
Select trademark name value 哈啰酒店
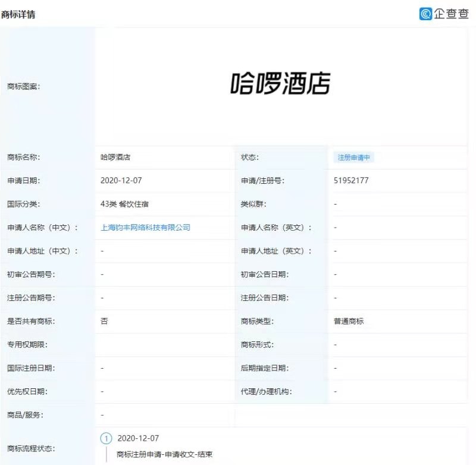tap(115, 157)
